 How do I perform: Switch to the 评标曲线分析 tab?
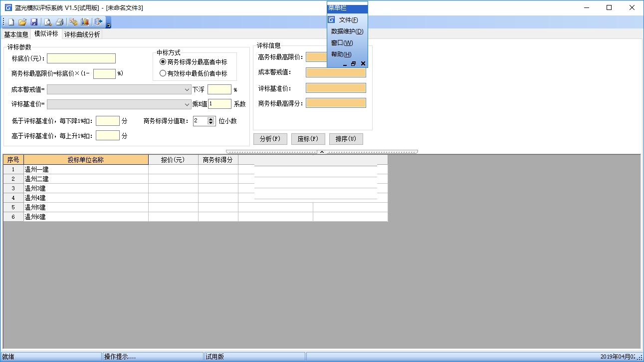(x=82, y=34)
